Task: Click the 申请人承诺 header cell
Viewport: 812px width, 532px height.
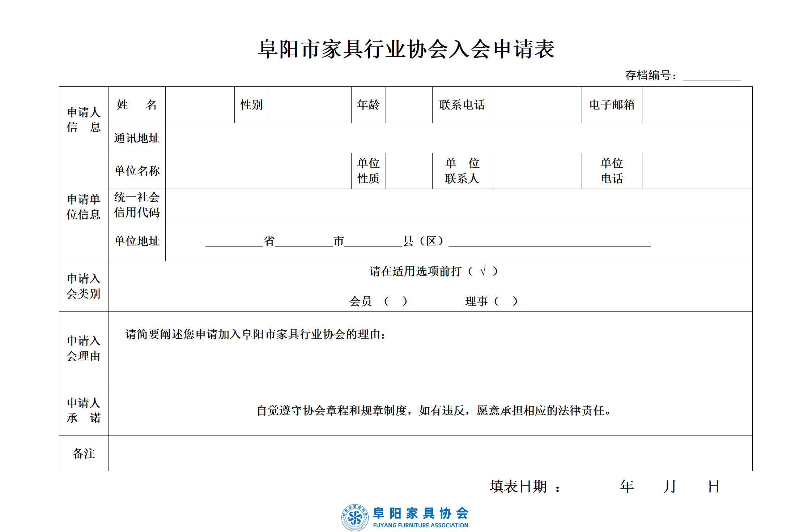Action: tap(84, 411)
